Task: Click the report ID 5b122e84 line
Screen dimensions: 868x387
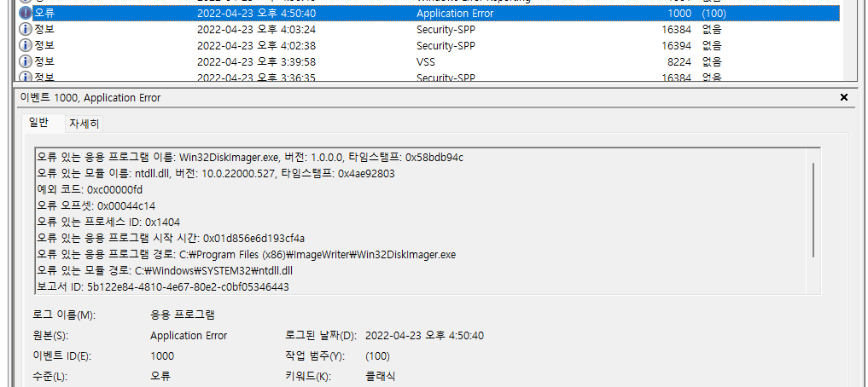Action: (x=163, y=286)
